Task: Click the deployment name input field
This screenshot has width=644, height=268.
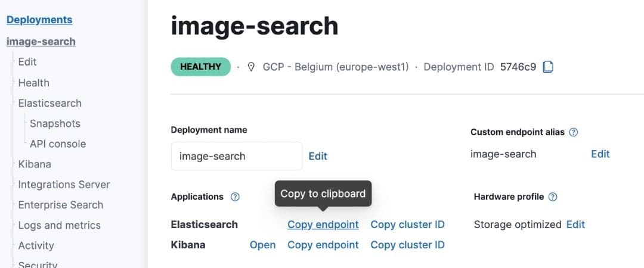Action: pyautogui.click(x=236, y=156)
